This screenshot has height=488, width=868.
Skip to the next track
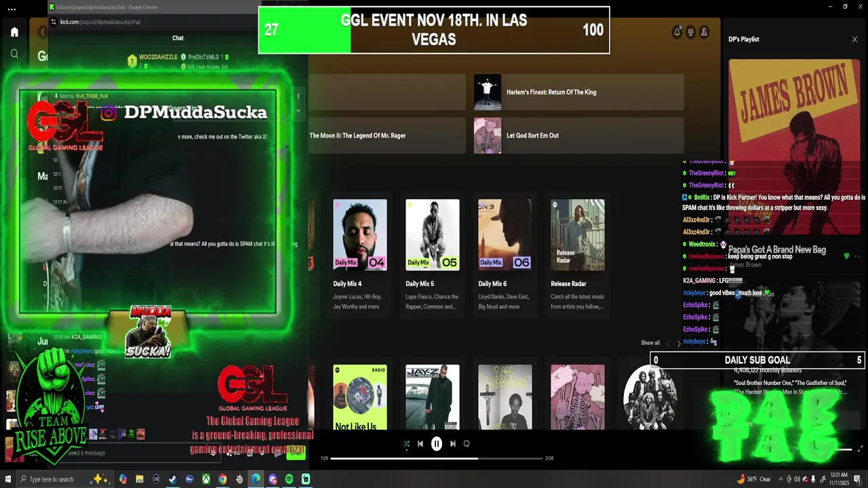(453, 444)
